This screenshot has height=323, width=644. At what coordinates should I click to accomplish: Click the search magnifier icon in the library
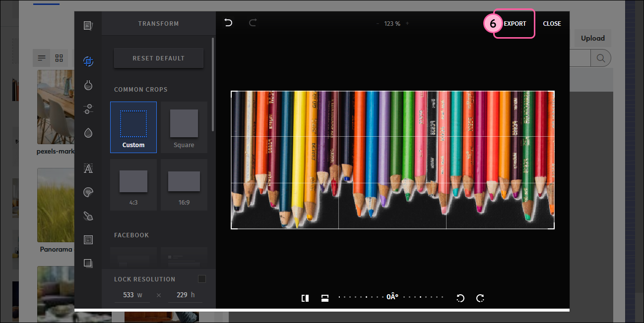coord(600,58)
